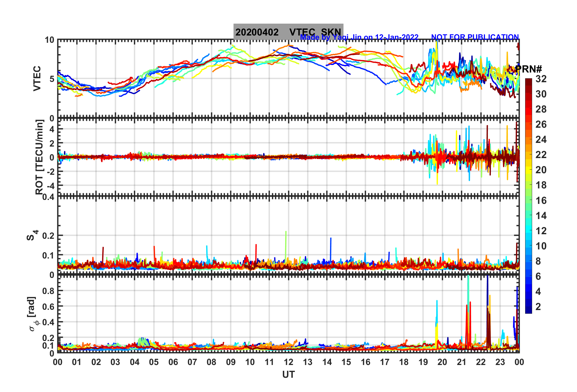Click the ROT axis tick '-4'
The width and height of the screenshot is (577, 392).
(x=51, y=186)
